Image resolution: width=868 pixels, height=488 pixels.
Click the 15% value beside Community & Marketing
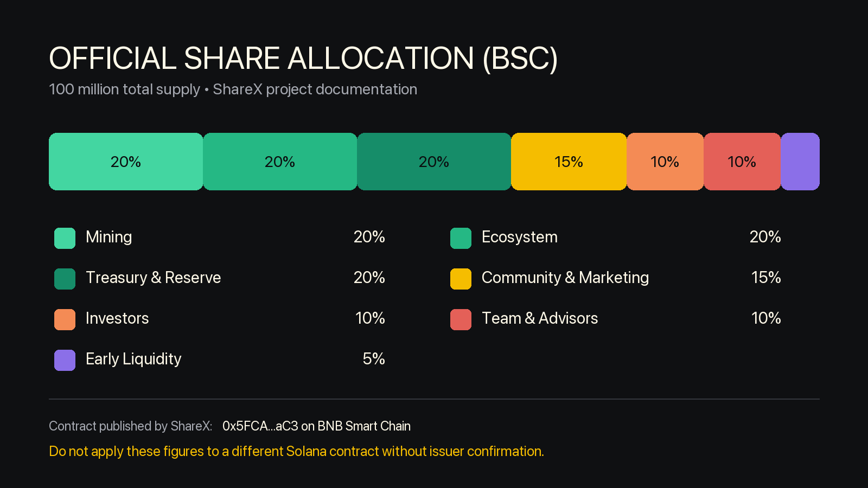[766, 278]
